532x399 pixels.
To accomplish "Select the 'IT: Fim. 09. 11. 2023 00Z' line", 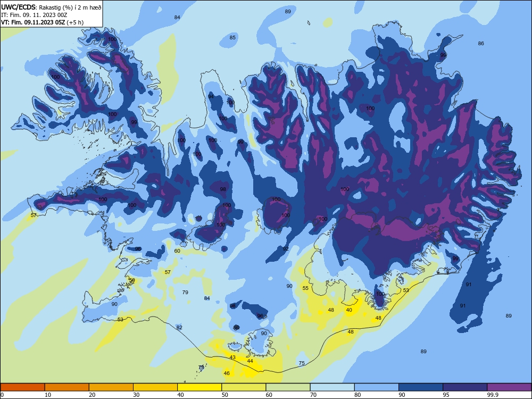I will click(x=34, y=15).
